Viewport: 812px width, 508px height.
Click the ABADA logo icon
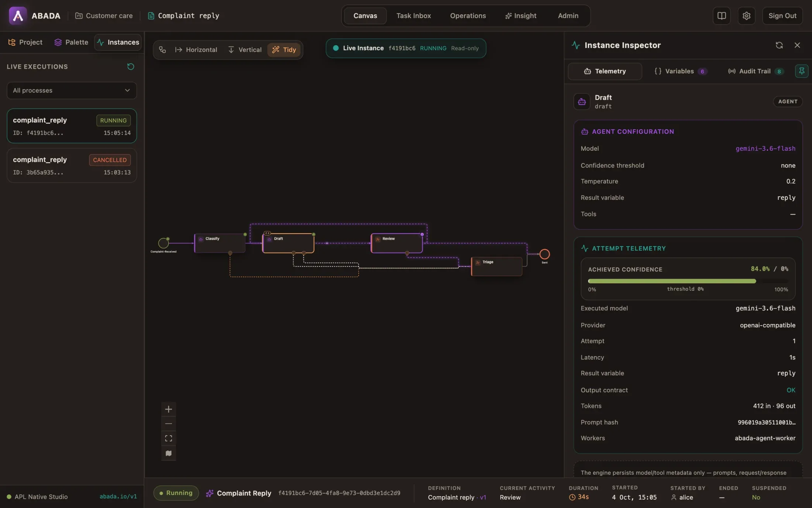pos(18,16)
